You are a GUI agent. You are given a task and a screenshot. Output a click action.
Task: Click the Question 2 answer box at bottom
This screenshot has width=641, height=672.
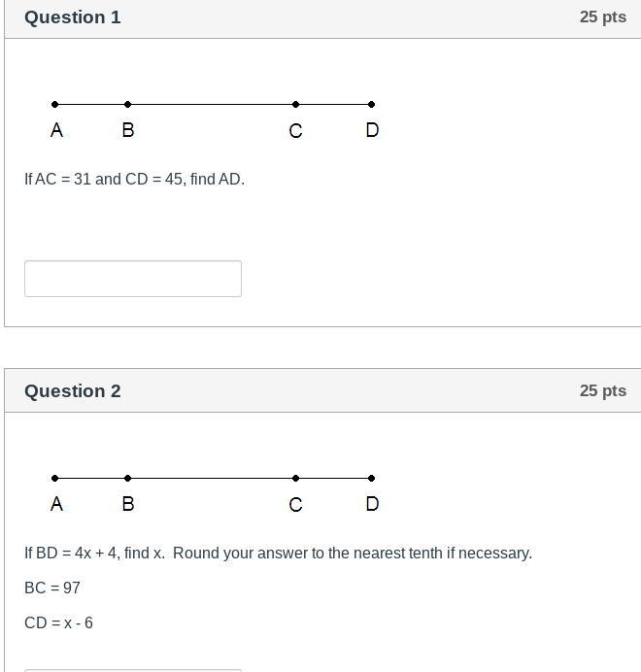tap(132, 669)
